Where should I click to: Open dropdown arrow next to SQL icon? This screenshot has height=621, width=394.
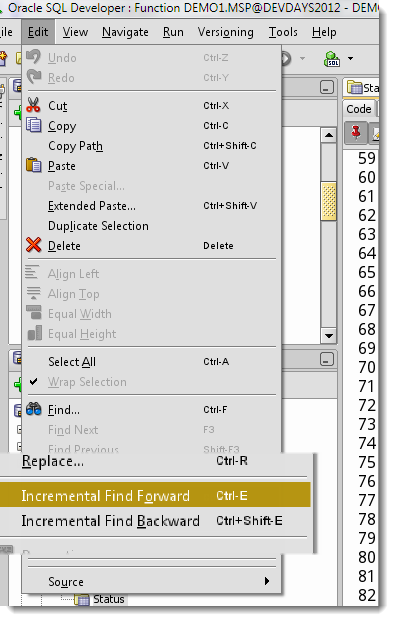coord(350,59)
